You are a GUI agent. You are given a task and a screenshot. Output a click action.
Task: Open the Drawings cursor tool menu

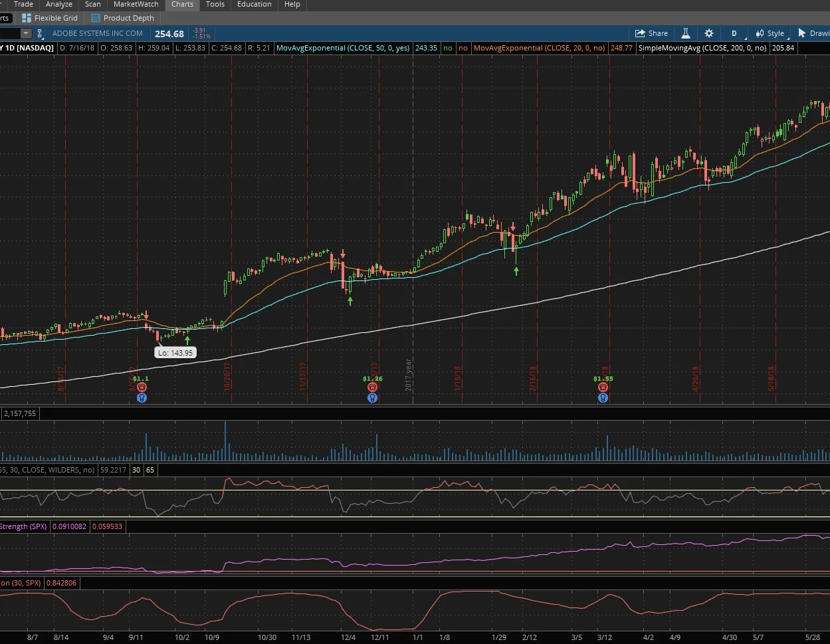pos(813,33)
